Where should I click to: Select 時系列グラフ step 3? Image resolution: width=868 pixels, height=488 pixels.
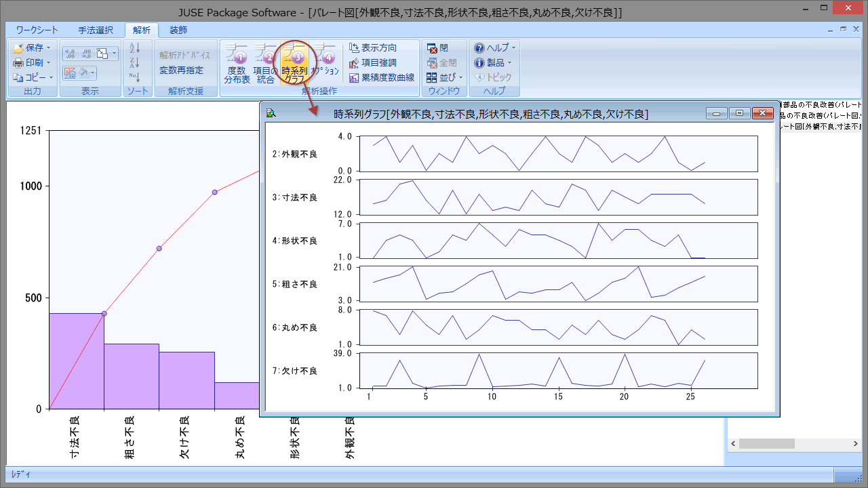294,63
